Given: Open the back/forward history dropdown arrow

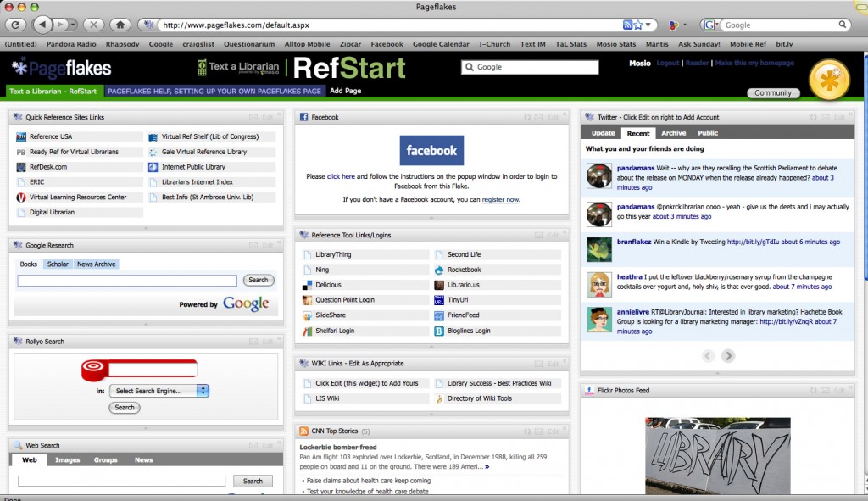Looking at the screenshot, I should [x=73, y=25].
